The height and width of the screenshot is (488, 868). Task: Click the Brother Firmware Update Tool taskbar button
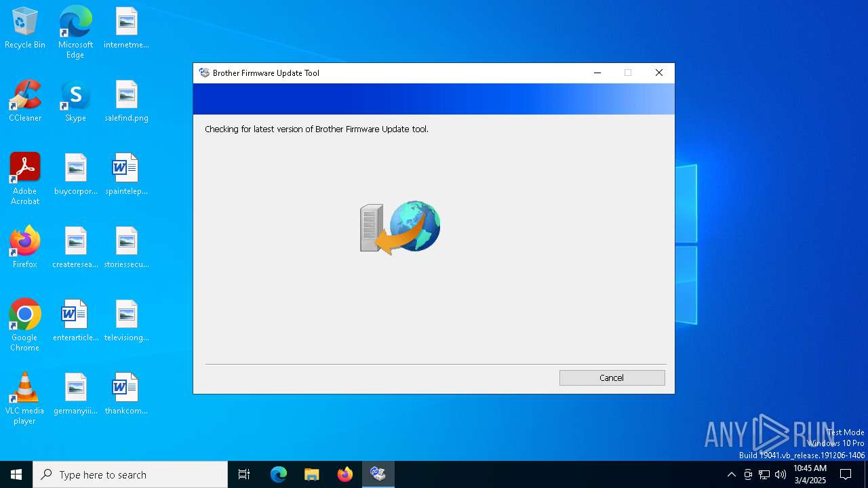pos(378,474)
